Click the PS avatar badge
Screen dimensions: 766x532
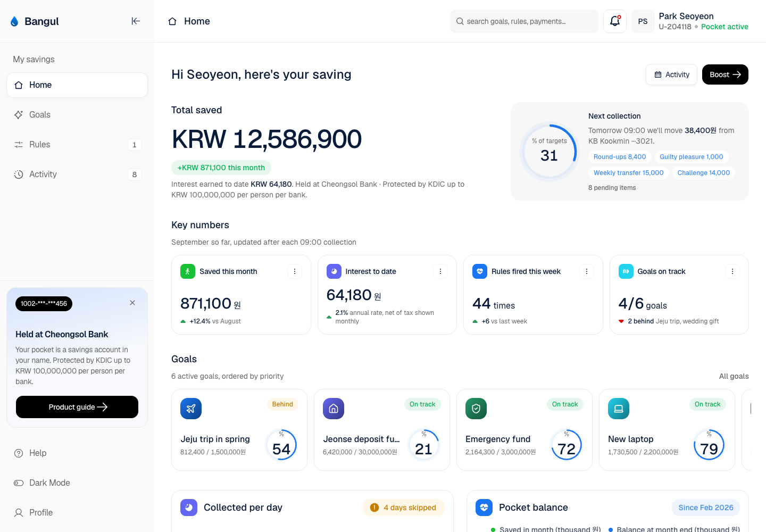tap(643, 21)
